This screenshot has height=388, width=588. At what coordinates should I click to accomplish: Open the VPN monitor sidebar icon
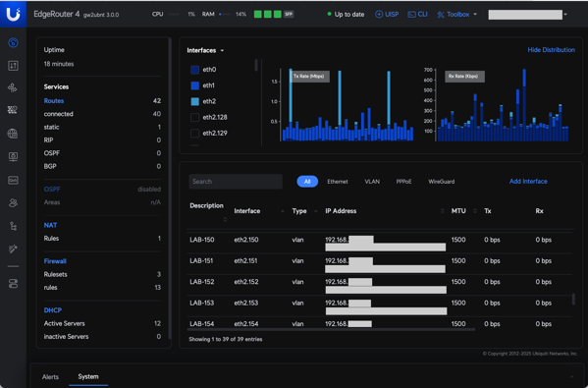pos(13,157)
